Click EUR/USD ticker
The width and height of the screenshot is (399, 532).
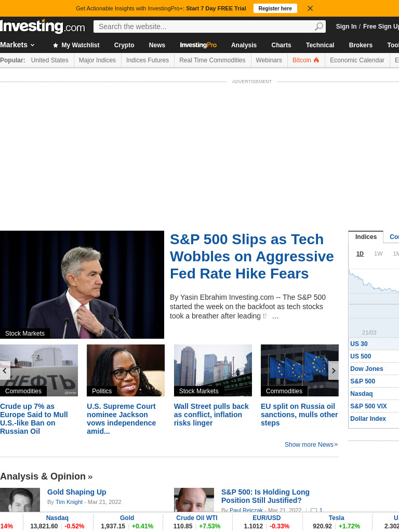click(x=267, y=518)
